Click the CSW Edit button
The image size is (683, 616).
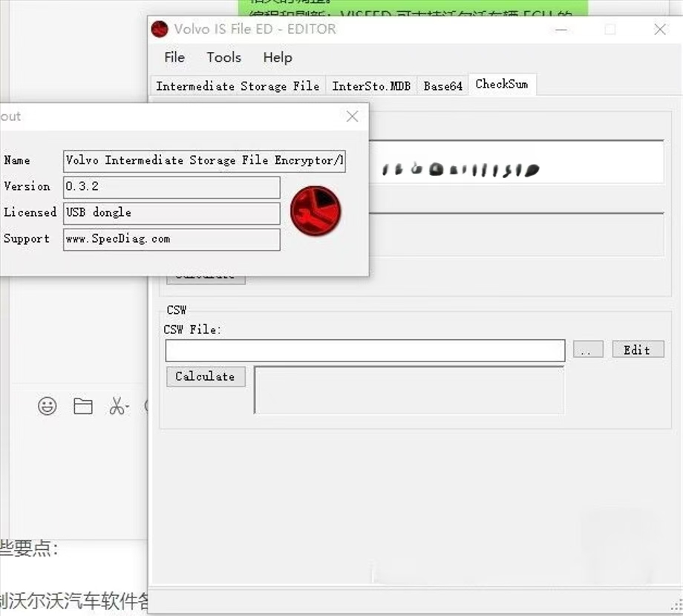tap(637, 350)
